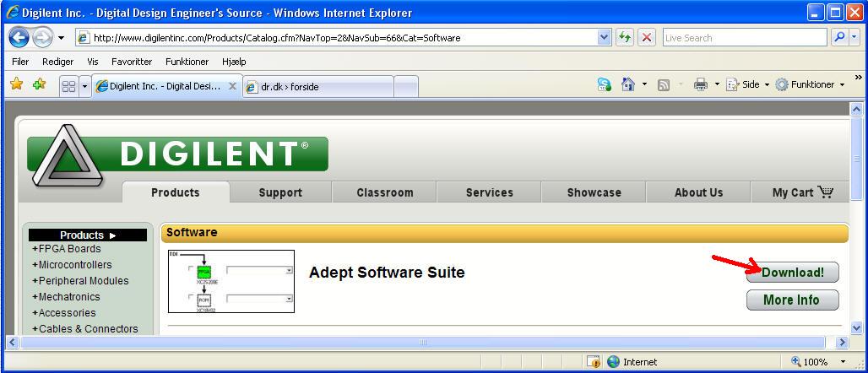Open the Hjælp menu
This screenshot has height=373, width=868.
(x=234, y=62)
